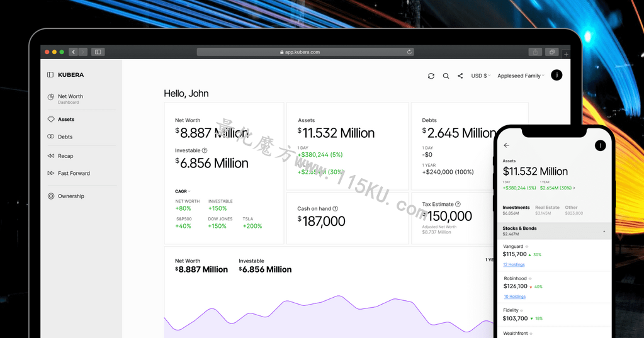This screenshot has width=644, height=338.
Task: Click the Debts coins icon
Action: (x=51, y=137)
